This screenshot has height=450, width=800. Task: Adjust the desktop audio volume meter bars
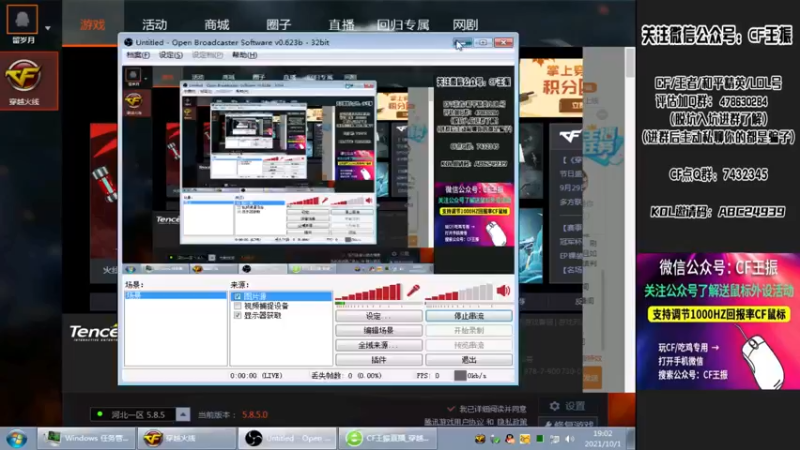coord(459,292)
